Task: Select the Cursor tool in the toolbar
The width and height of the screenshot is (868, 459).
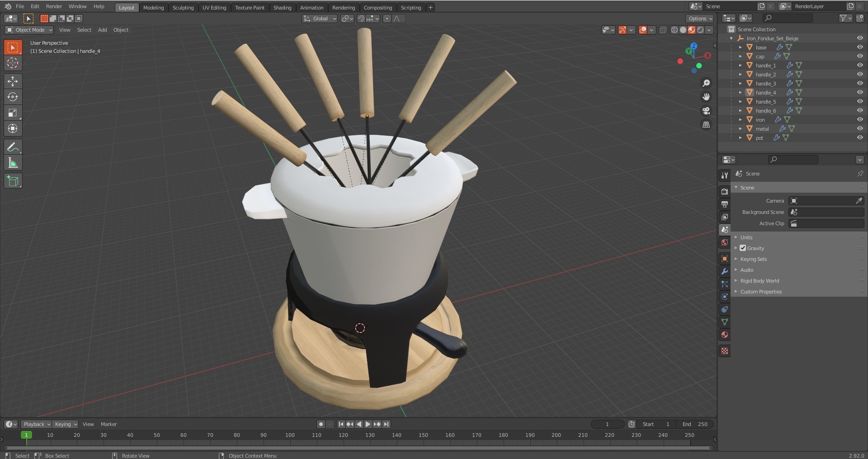Action: [13, 63]
